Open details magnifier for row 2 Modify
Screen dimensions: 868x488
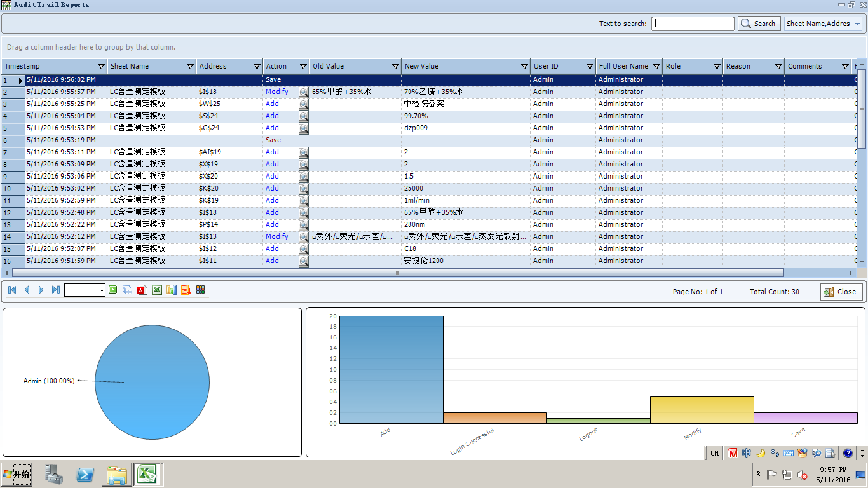tap(304, 92)
